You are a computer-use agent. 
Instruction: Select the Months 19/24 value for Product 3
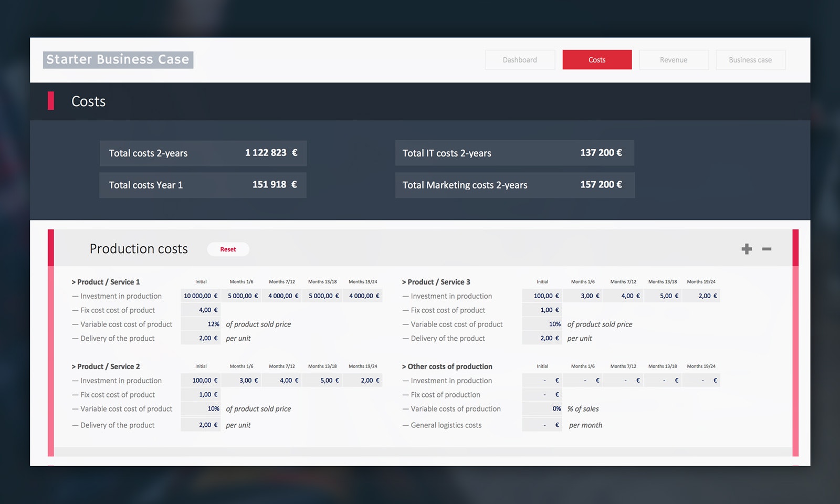[701, 296]
